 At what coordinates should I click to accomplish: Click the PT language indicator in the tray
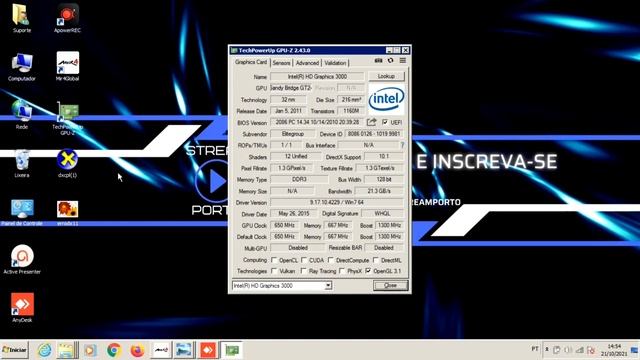[535, 349]
